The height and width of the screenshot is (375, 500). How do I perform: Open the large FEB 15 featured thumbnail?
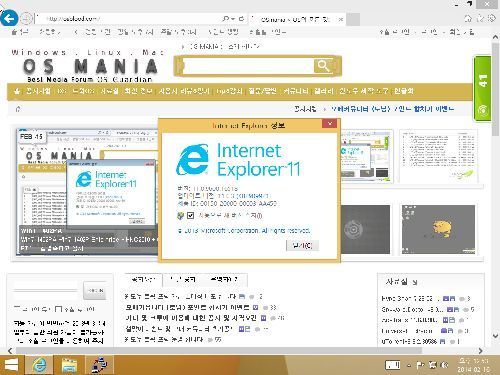(x=87, y=192)
